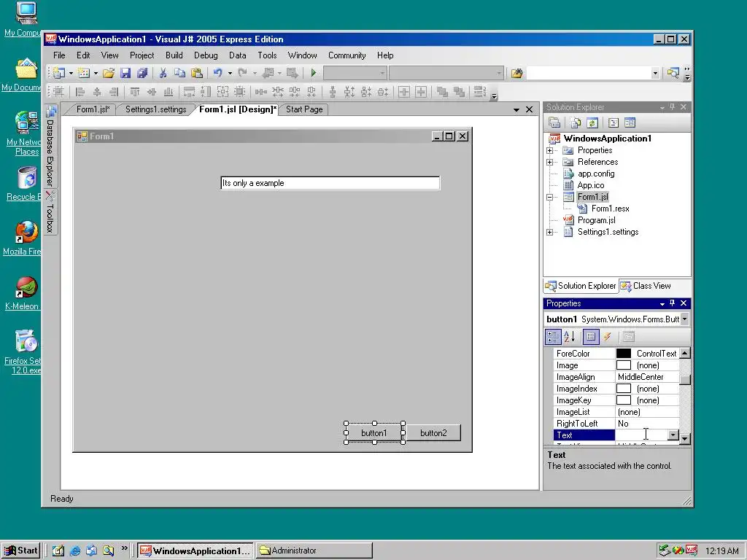The image size is (747, 560).
Task: Click the ImageIndex property swatch
Action: [624, 389]
